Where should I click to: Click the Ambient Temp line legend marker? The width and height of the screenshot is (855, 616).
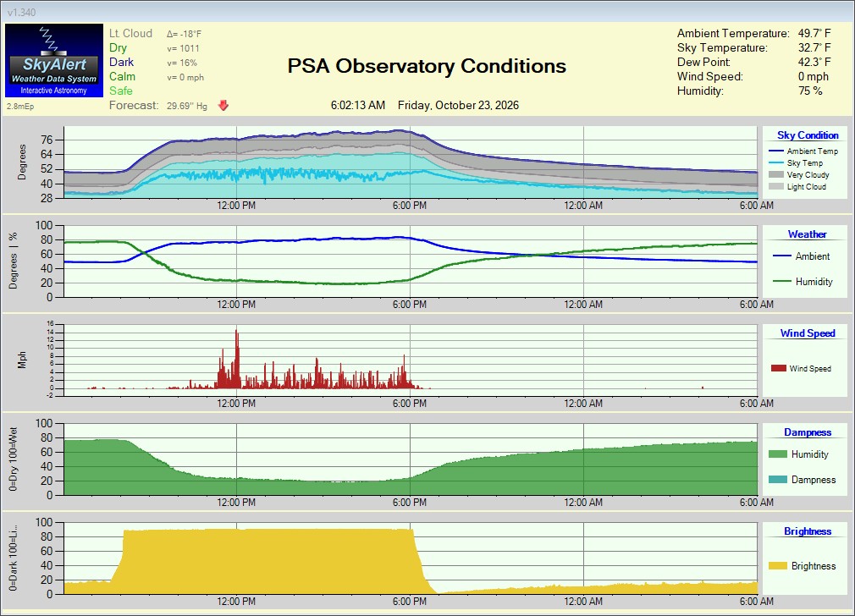(776, 151)
